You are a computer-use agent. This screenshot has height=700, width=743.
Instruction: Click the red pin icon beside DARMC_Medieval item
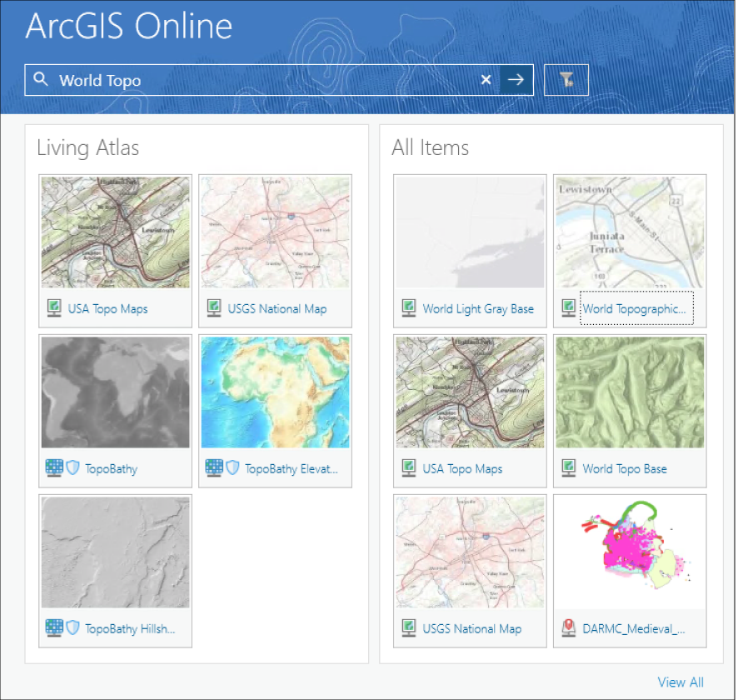tap(569, 628)
